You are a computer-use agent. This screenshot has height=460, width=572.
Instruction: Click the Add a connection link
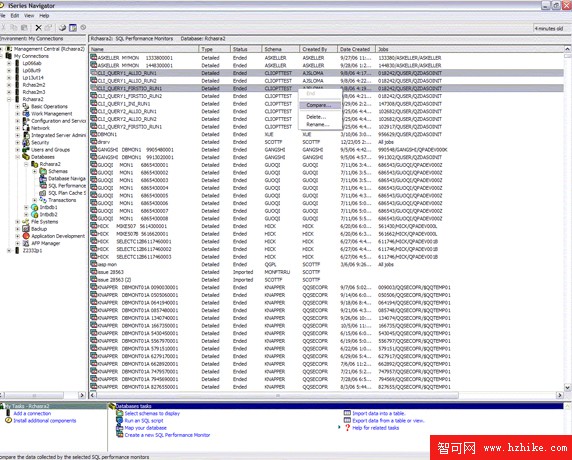coord(32,413)
